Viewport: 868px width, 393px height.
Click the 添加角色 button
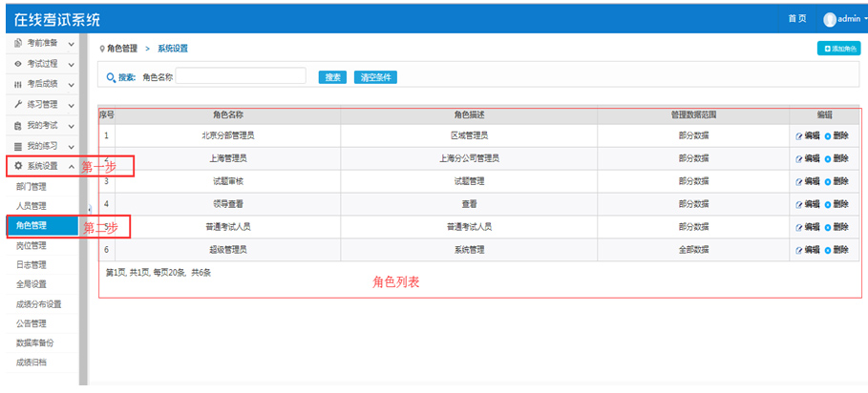(839, 49)
